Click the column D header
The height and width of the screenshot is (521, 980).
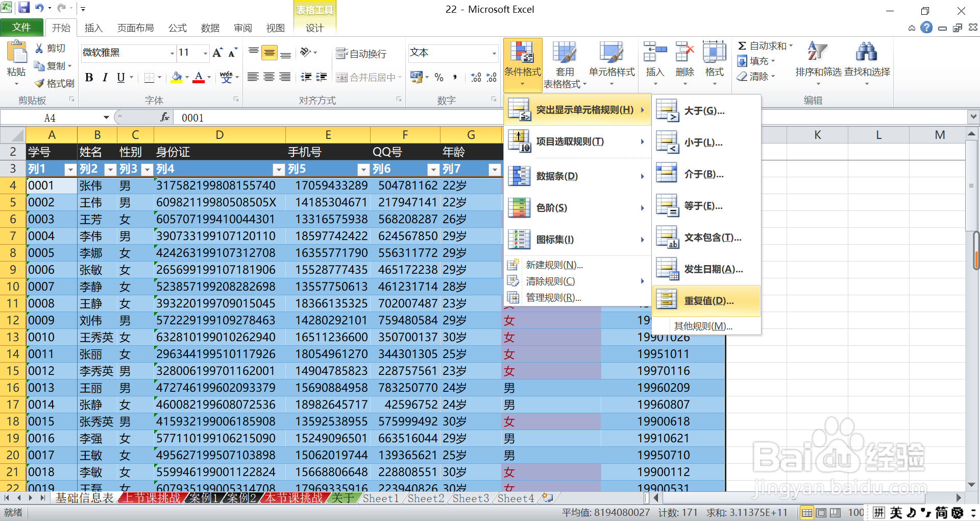pos(219,135)
